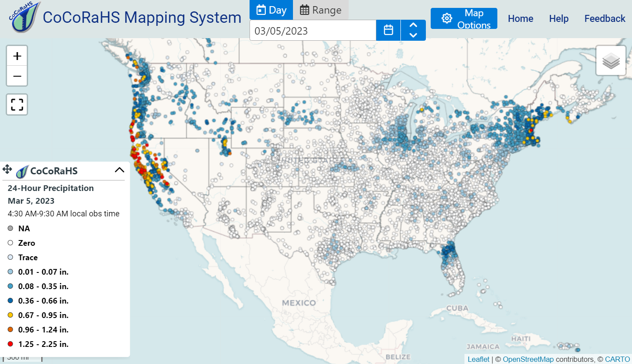Screen dimensions: 632x364
Task: Open the map layers control
Action: point(611,61)
